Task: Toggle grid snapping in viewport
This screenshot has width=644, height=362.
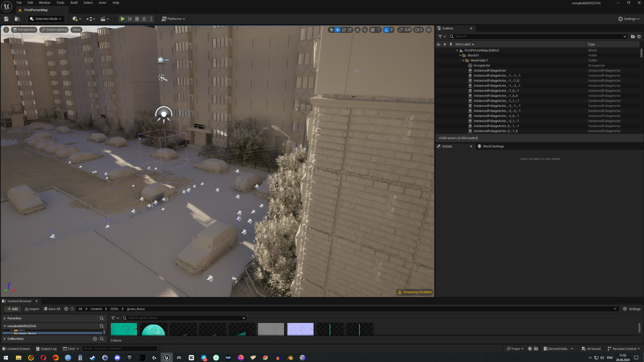Action: point(372,30)
